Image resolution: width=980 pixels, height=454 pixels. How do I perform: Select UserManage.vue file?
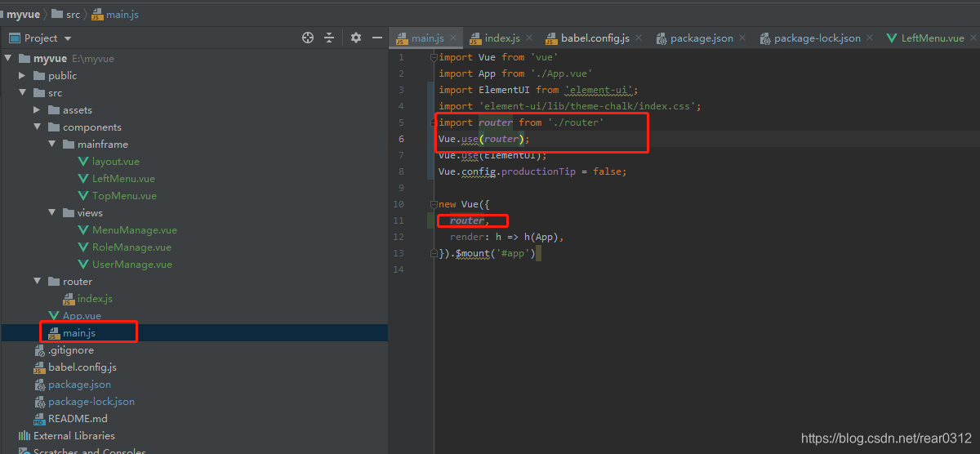click(131, 264)
